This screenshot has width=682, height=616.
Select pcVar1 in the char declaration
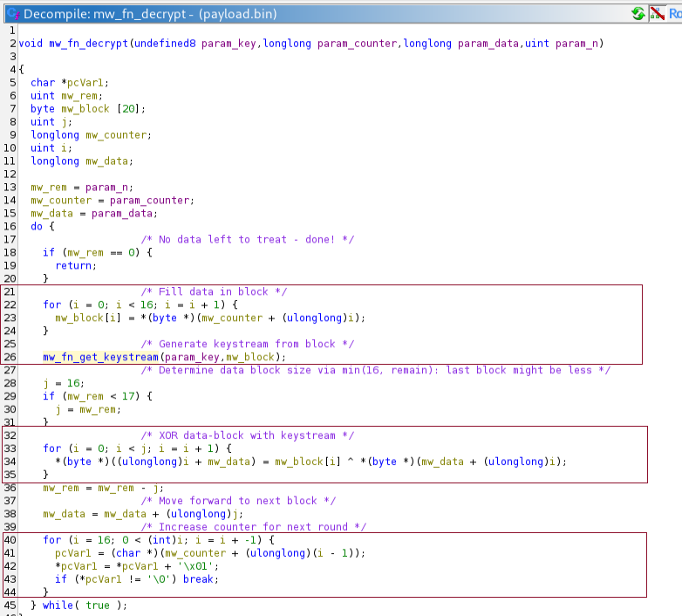pos(85,83)
